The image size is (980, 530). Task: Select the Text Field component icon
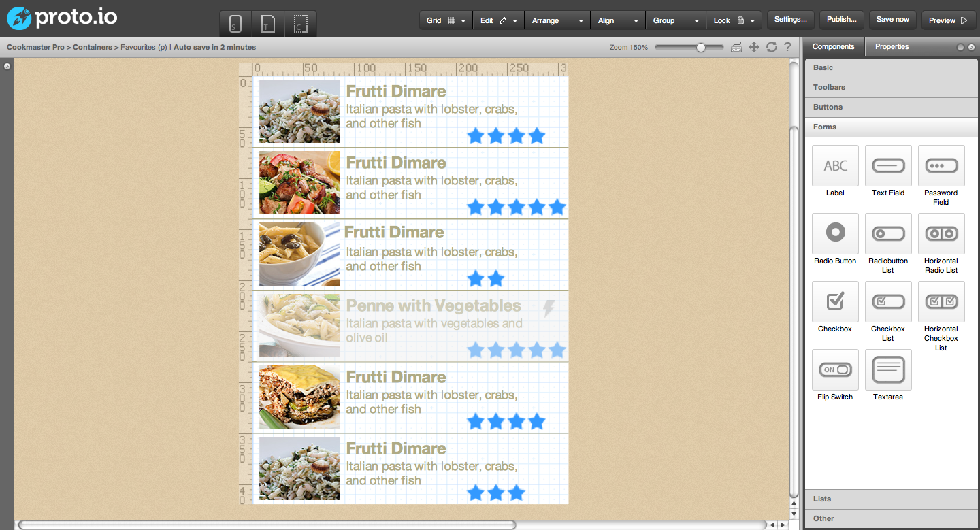pyautogui.click(x=888, y=165)
